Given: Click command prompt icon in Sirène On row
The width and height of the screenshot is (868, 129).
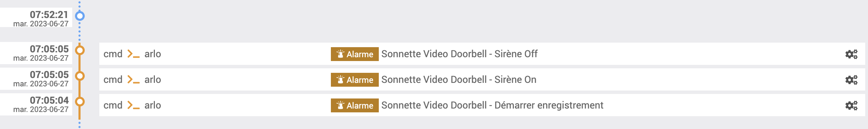Looking at the screenshot, I should tap(133, 79).
